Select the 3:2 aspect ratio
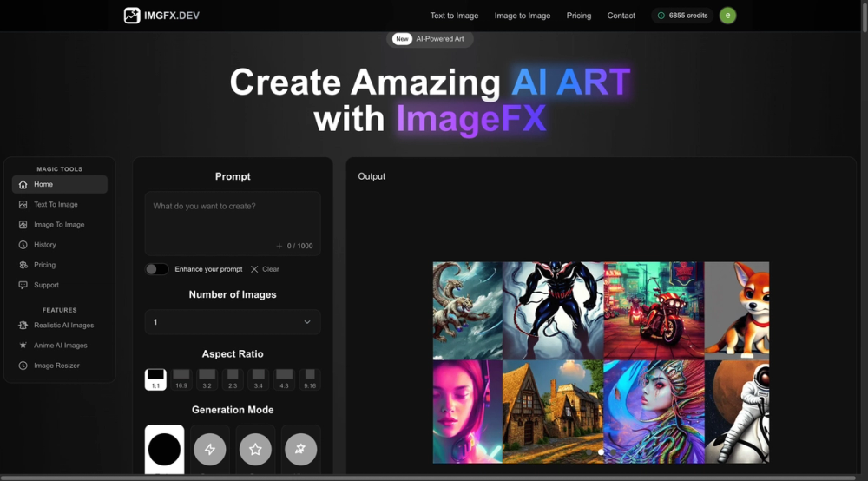The width and height of the screenshot is (868, 481). 207,379
